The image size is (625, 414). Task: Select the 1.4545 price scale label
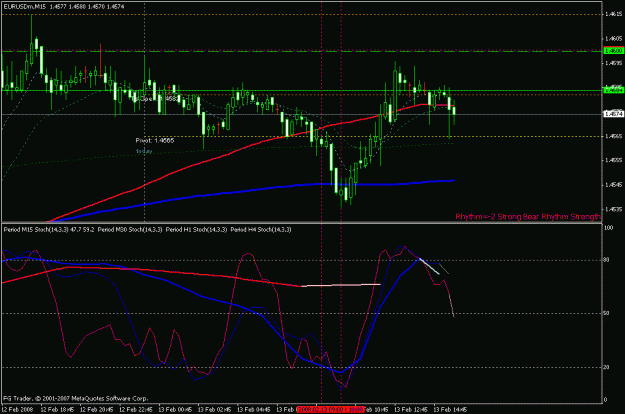614,185
